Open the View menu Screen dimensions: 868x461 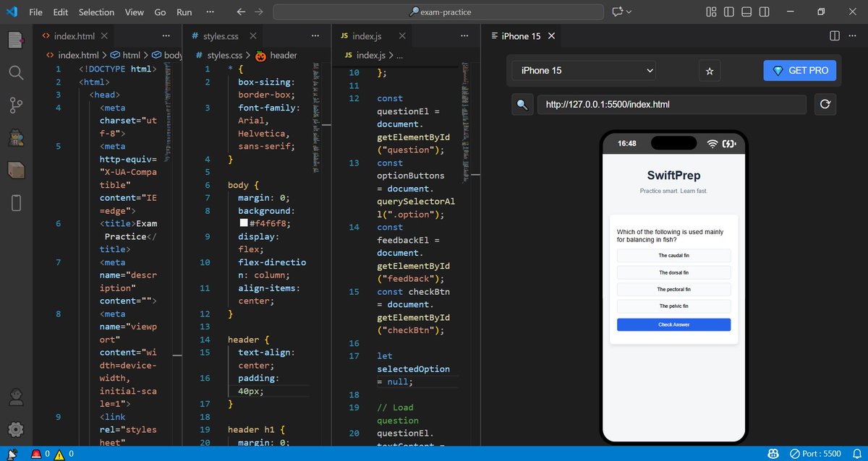click(x=134, y=12)
